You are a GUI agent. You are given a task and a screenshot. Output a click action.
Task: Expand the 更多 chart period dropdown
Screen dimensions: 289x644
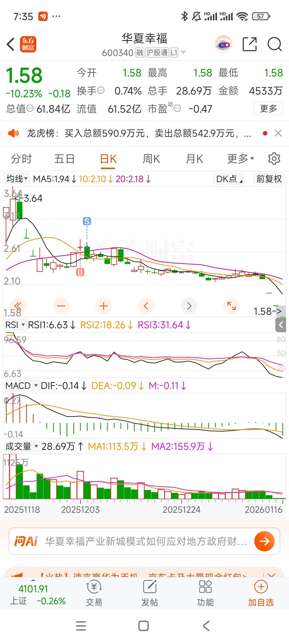click(x=240, y=159)
